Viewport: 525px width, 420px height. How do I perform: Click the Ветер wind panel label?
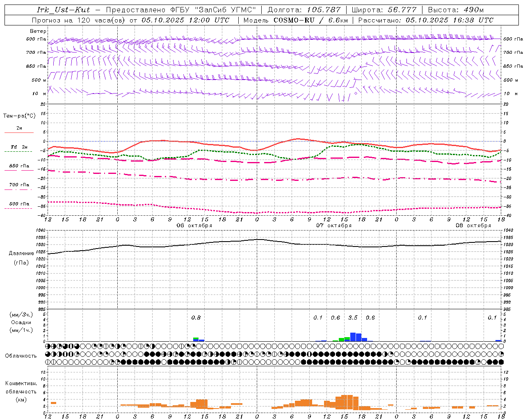pos(38,31)
